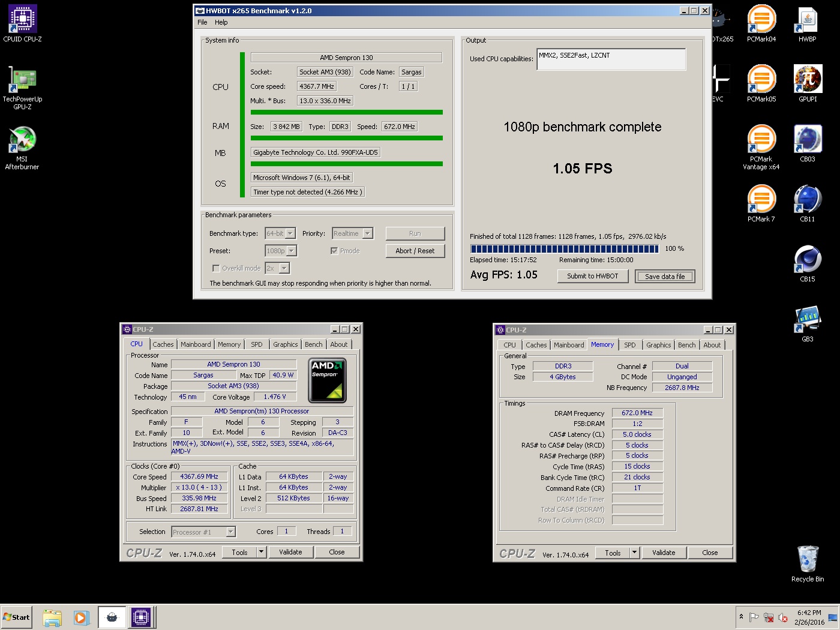The image size is (840, 630).
Task: Switch to HWBOT x265 taskbar button
Action: [x=112, y=617]
